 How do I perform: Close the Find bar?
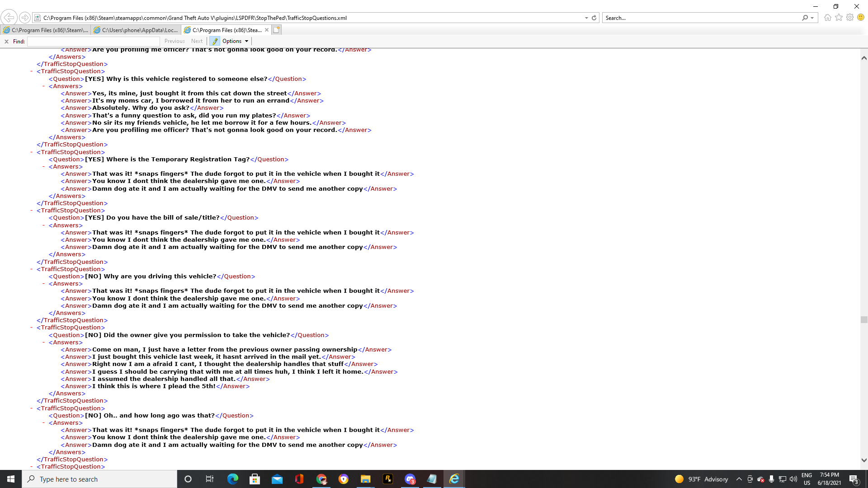(x=6, y=42)
